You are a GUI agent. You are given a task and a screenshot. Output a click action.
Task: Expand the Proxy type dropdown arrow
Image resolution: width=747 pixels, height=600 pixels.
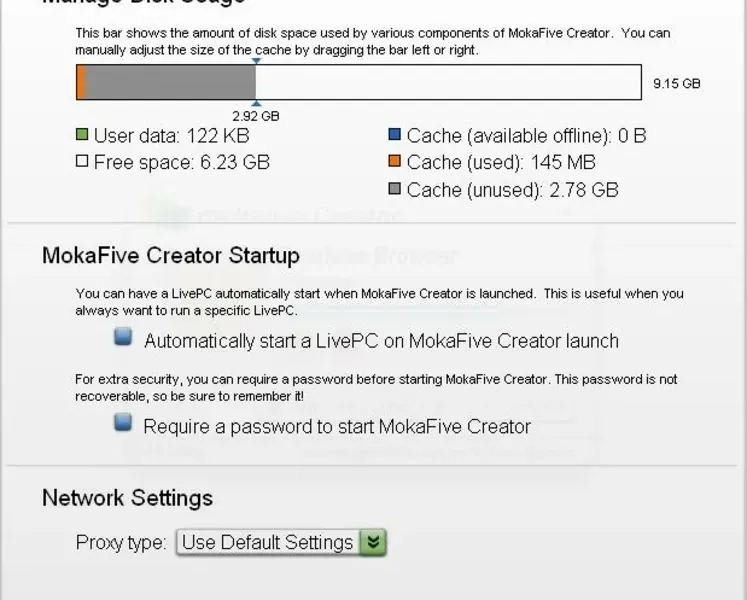[x=373, y=542]
